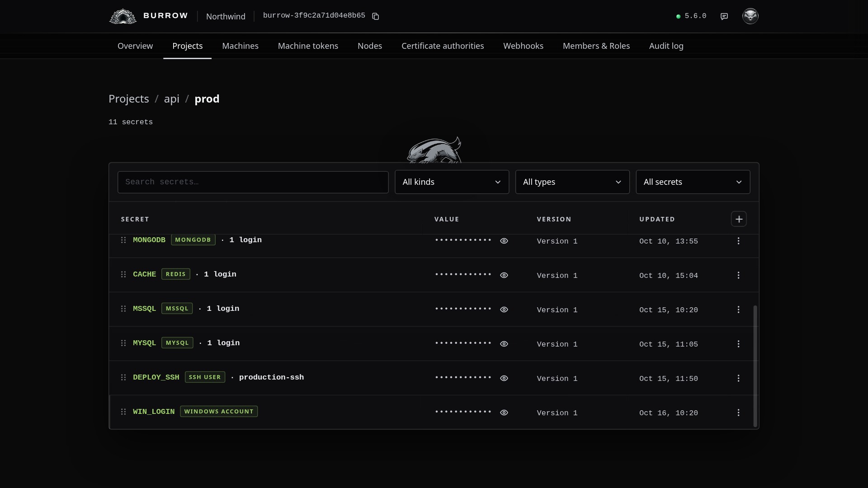
Task: Open the WIN_LOGIN secret name
Action: [x=154, y=412]
